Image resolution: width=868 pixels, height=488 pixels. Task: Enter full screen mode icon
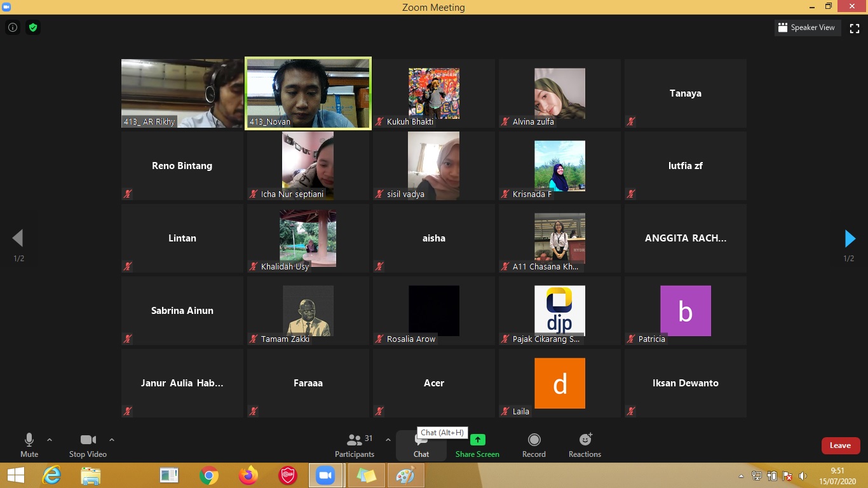click(855, 28)
